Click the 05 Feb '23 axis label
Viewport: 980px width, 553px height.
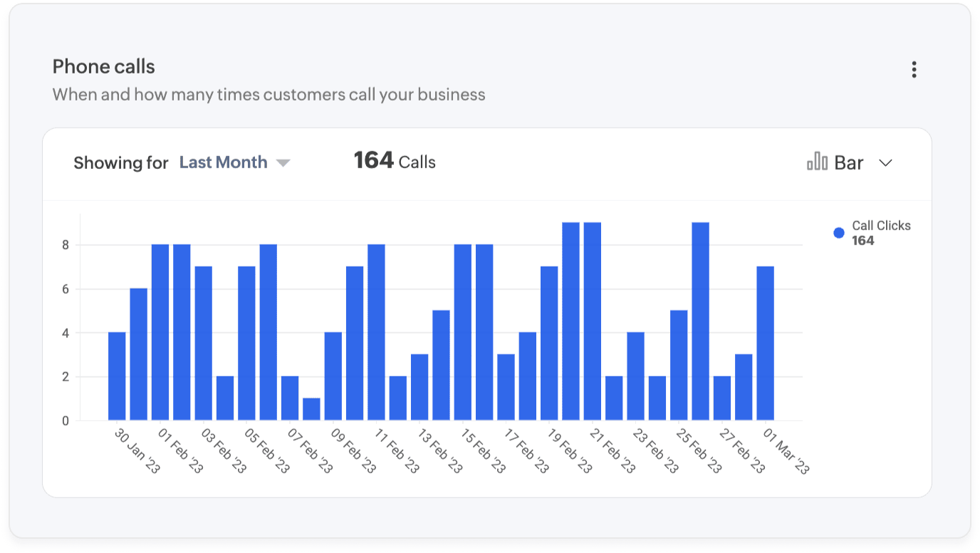pyautogui.click(x=268, y=452)
